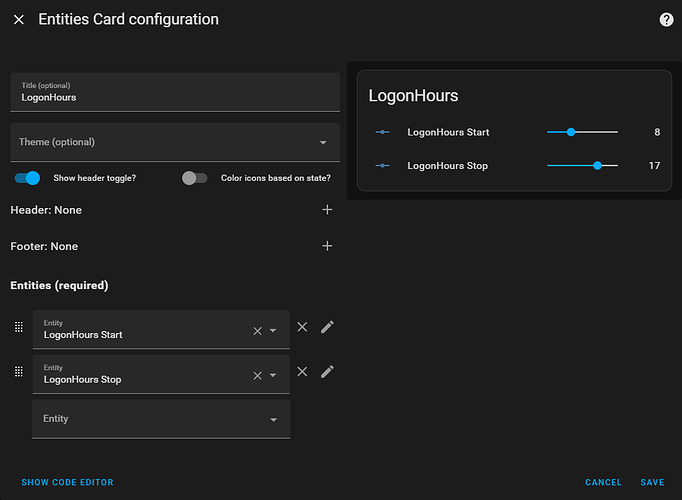682x500 pixels.
Task: Edit the LogonHours Start entity with the pencil
Action: coord(327,327)
